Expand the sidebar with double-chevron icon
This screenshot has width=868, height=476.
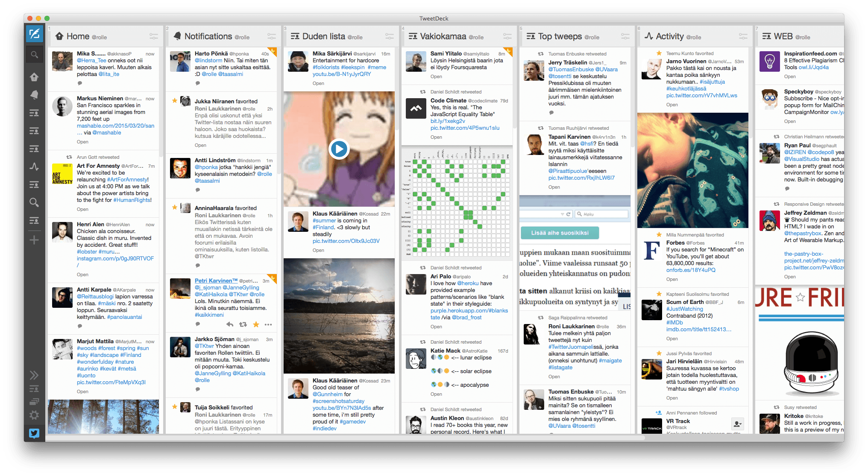[x=34, y=375]
